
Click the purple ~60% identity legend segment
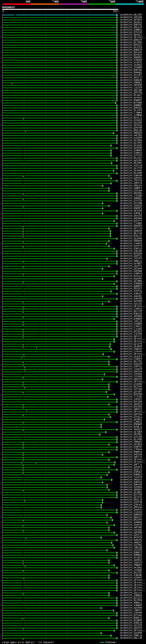tap(73, 4)
